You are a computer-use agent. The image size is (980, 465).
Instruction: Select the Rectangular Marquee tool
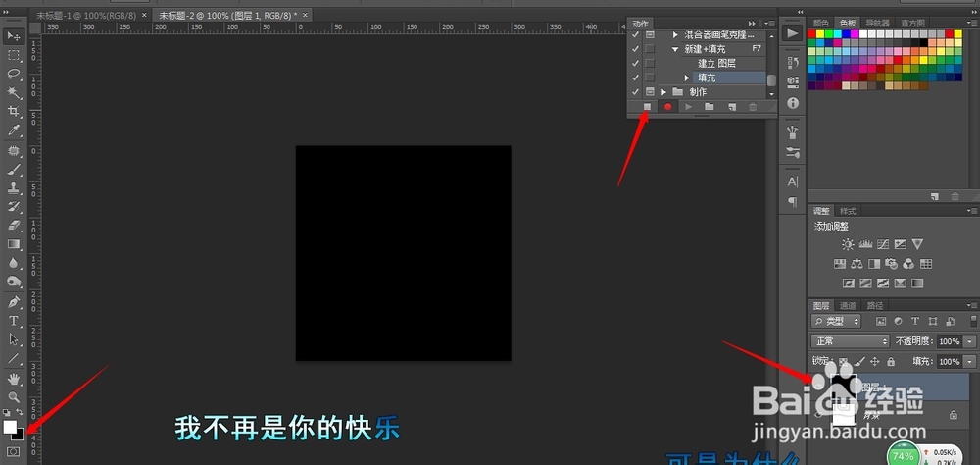13,55
